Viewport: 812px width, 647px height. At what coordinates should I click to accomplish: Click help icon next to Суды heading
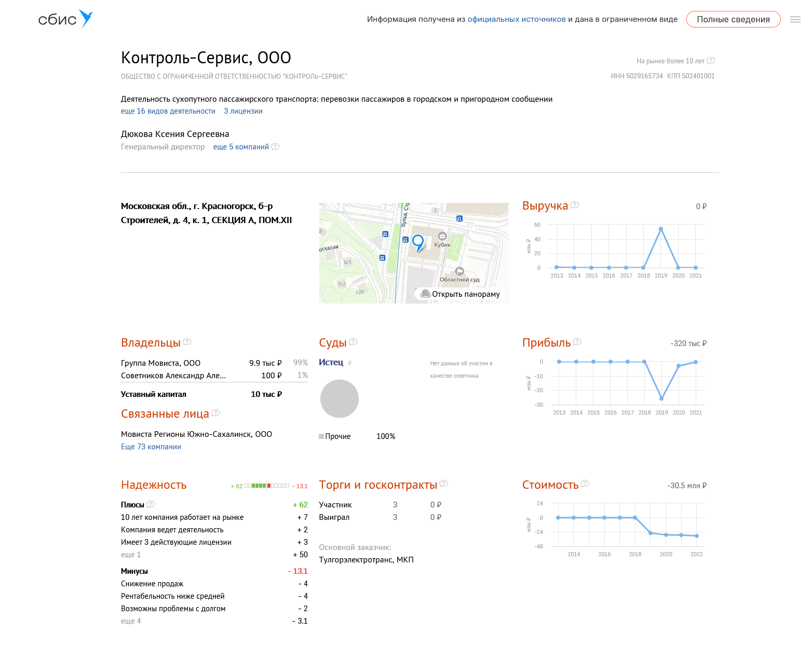coord(353,342)
